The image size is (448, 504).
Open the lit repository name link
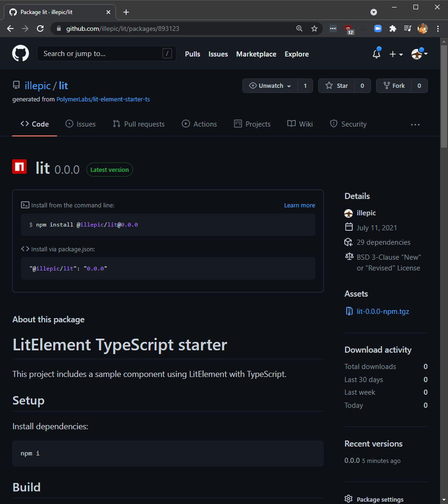click(x=64, y=86)
